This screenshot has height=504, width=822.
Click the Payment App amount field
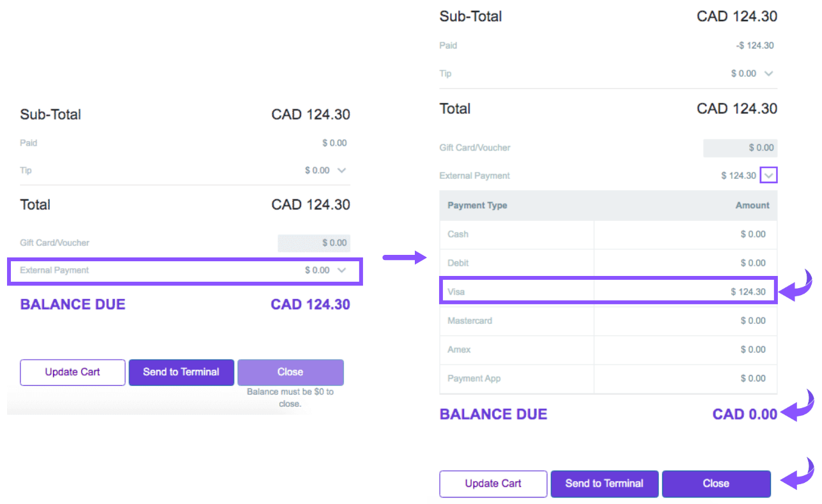click(x=685, y=378)
